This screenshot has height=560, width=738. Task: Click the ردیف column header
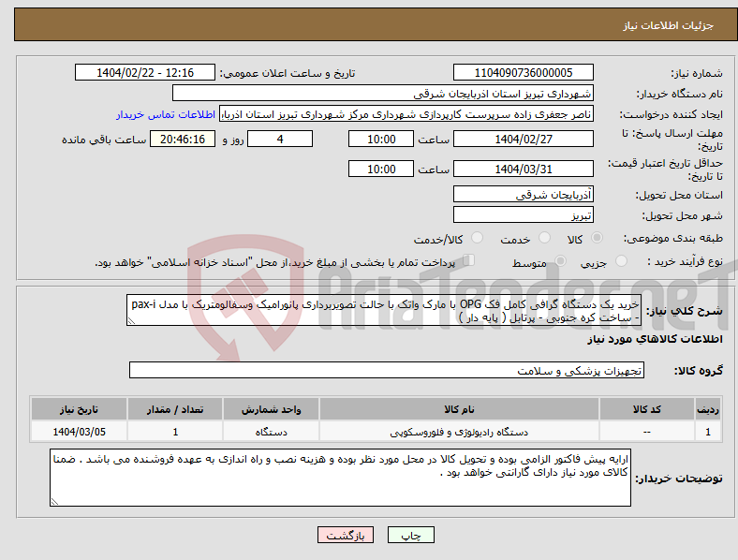pos(708,409)
